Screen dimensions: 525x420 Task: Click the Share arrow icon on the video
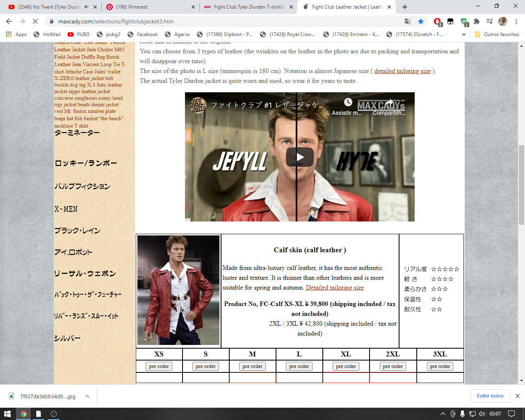point(389,102)
